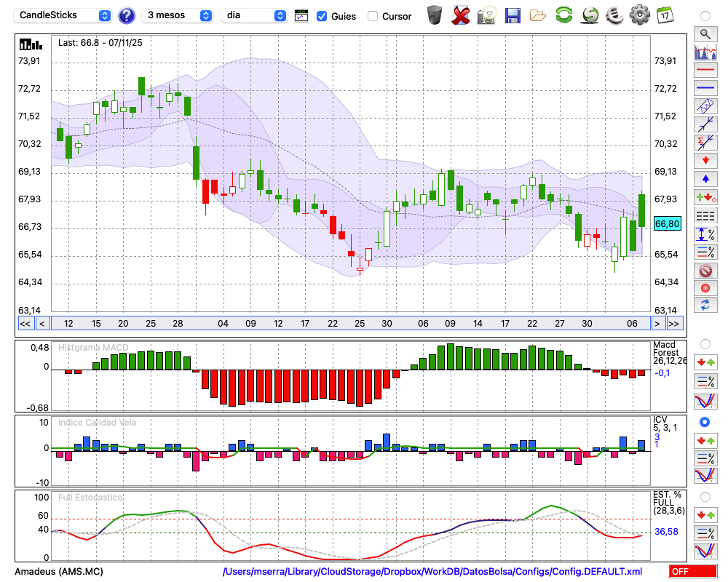Click oscillator curves button in MACD panel
This screenshot has width=728, height=582.
705,401
